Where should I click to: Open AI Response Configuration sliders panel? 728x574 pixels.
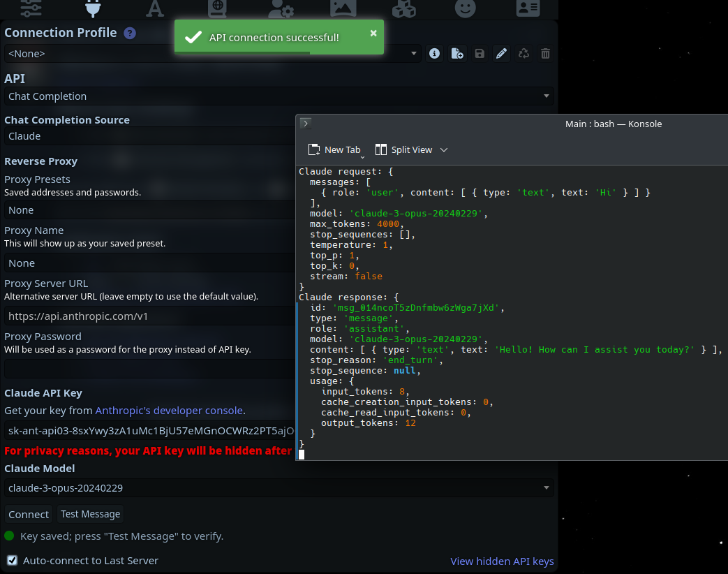31,8
